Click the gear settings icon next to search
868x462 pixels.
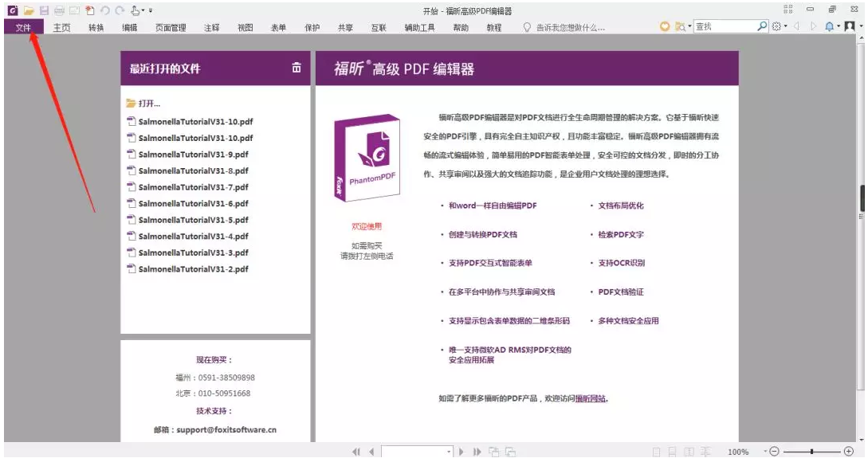tap(776, 26)
